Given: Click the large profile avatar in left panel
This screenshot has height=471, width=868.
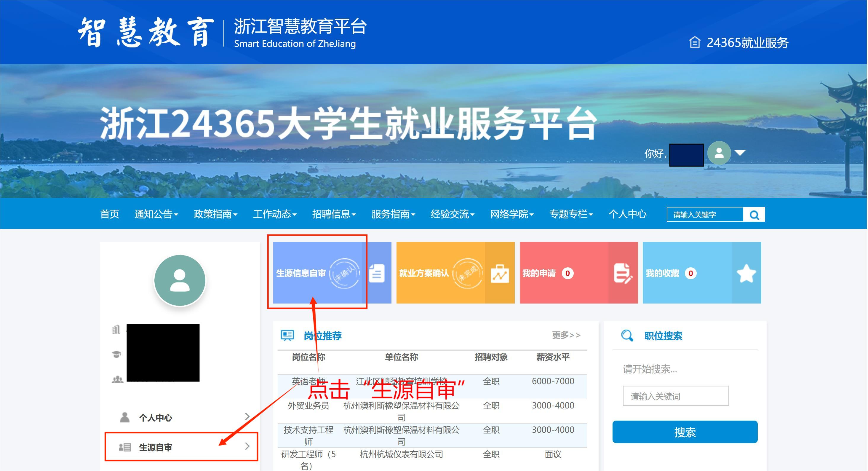Looking at the screenshot, I should tap(180, 280).
